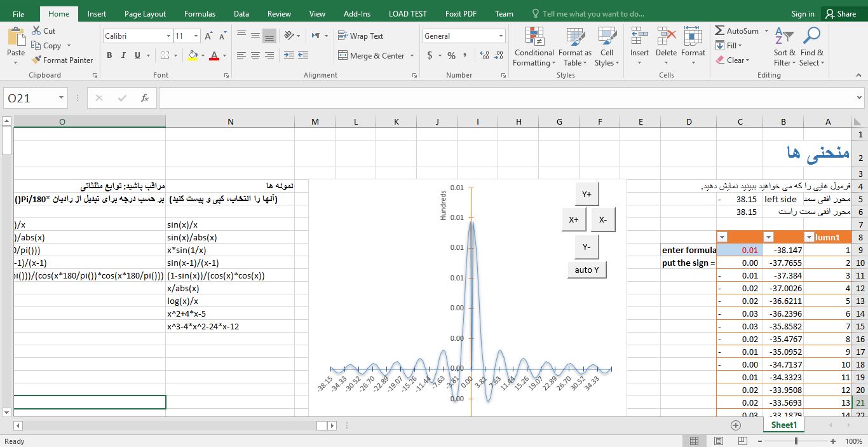Add a new sheet with plus button

coord(736,425)
